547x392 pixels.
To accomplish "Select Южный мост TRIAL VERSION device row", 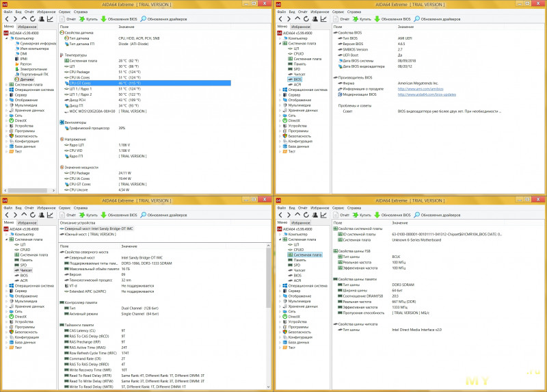I will 88,234.
